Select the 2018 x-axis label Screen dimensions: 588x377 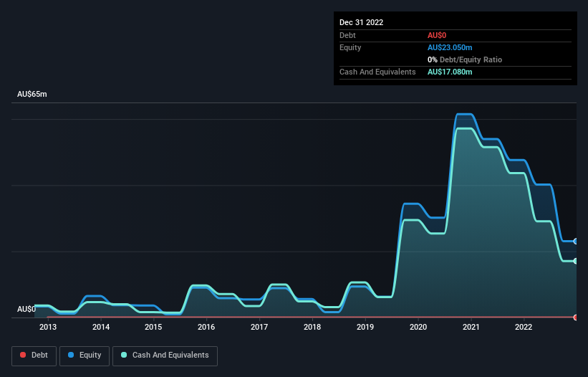(x=312, y=327)
